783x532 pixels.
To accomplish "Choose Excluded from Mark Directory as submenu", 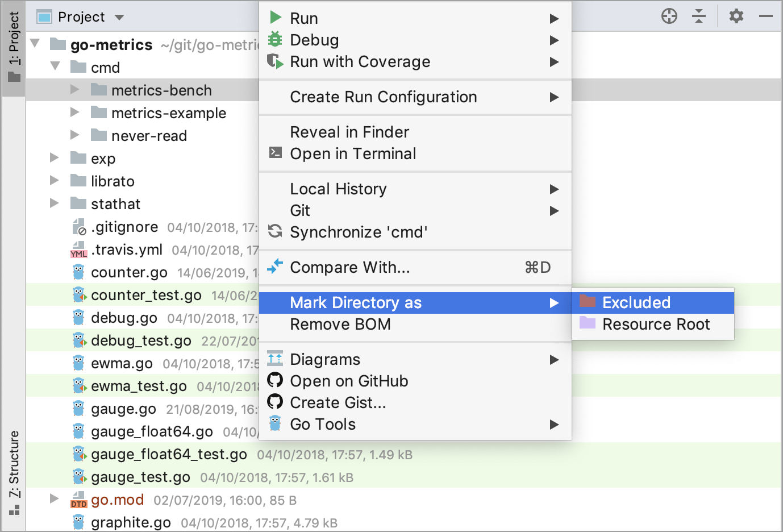I will (x=636, y=302).
